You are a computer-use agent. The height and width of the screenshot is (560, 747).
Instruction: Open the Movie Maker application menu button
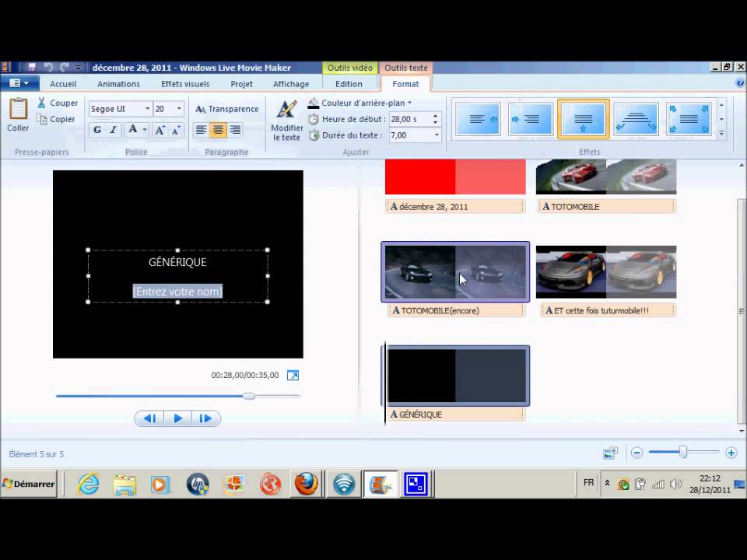click(19, 83)
